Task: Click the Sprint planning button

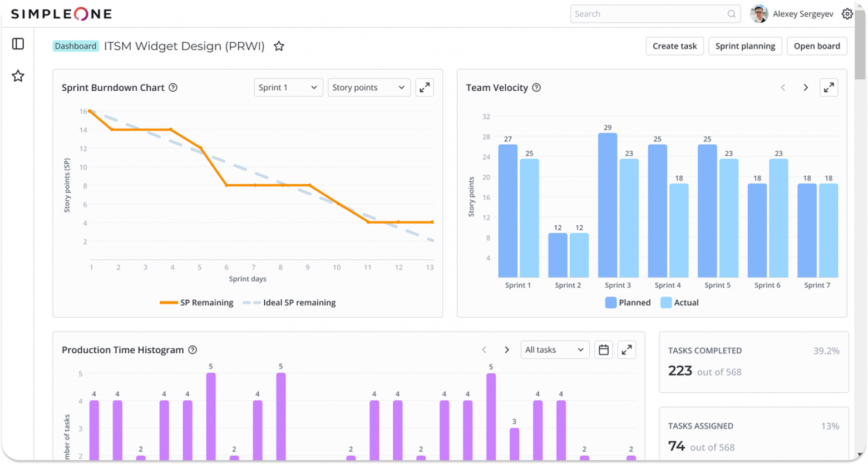Action: coord(745,46)
